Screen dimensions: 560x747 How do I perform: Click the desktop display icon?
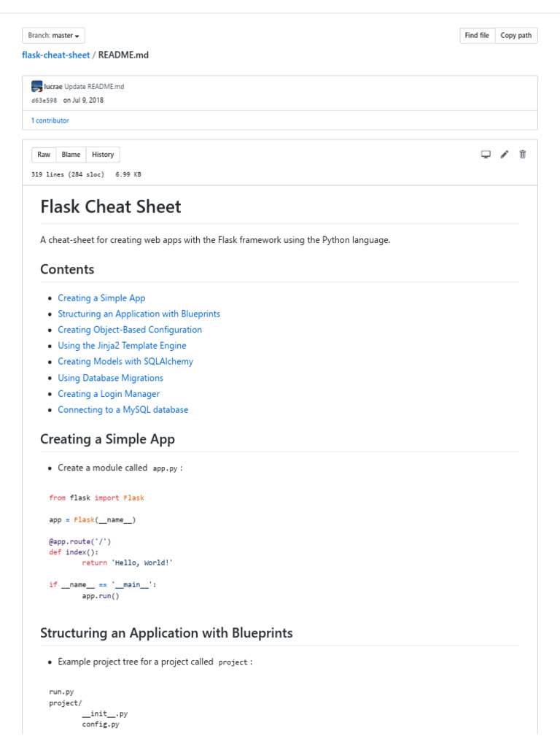486,154
